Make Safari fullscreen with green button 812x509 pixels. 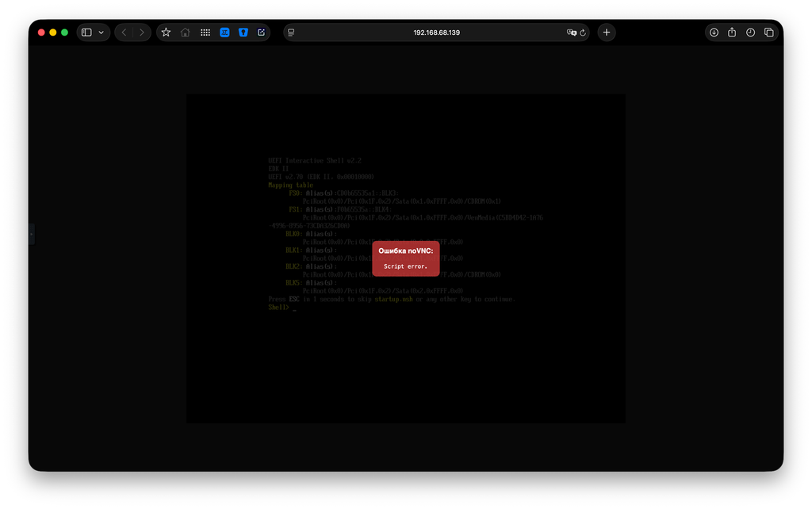tap(65, 32)
